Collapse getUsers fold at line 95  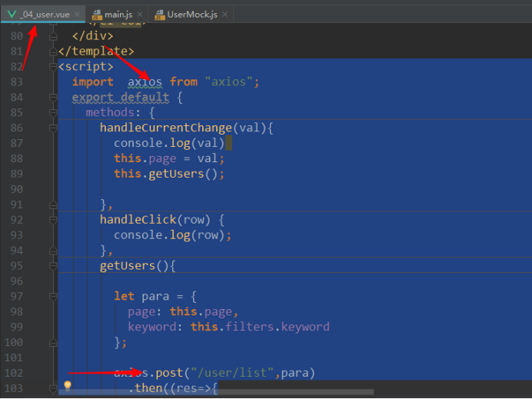click(53, 266)
